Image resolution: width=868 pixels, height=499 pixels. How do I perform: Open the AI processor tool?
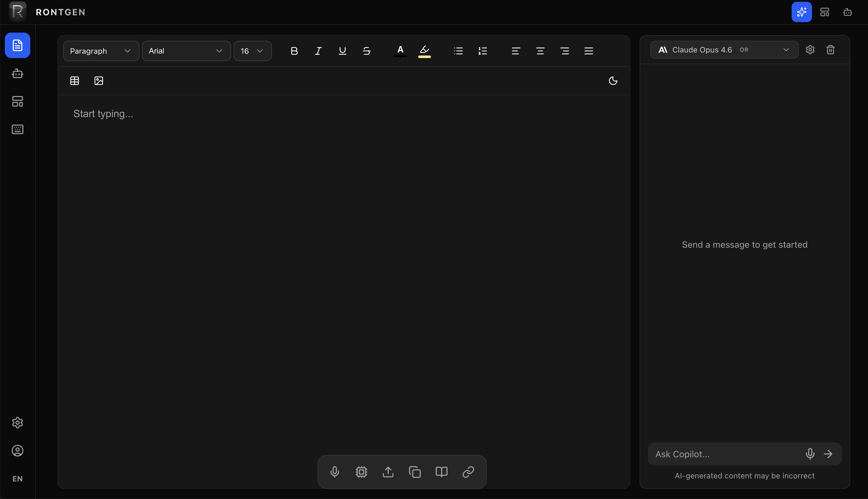coord(361,472)
